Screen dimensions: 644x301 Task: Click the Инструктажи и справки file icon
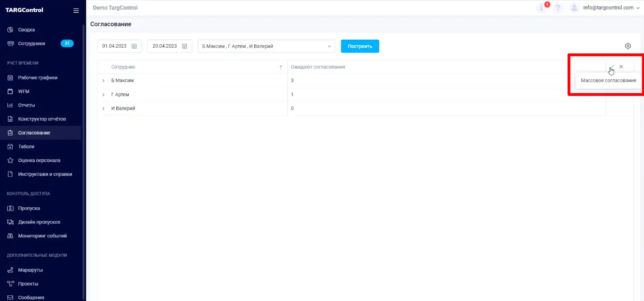[x=10, y=174]
